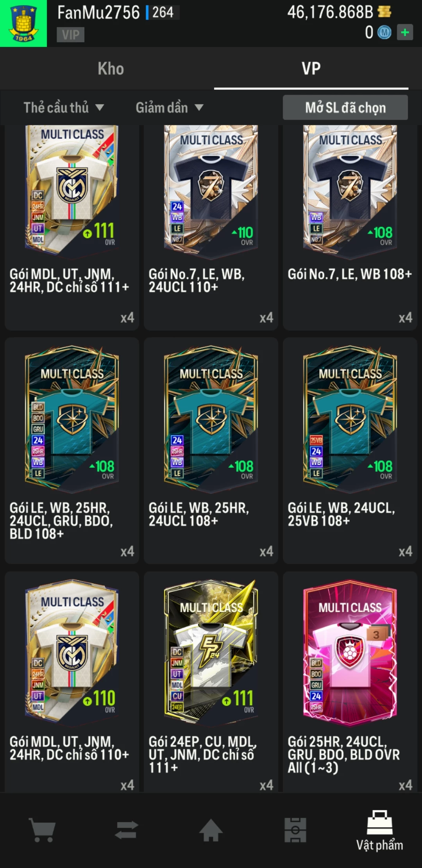Open the squad pitch icon
This screenshot has width=422, height=868.
pos(295,830)
